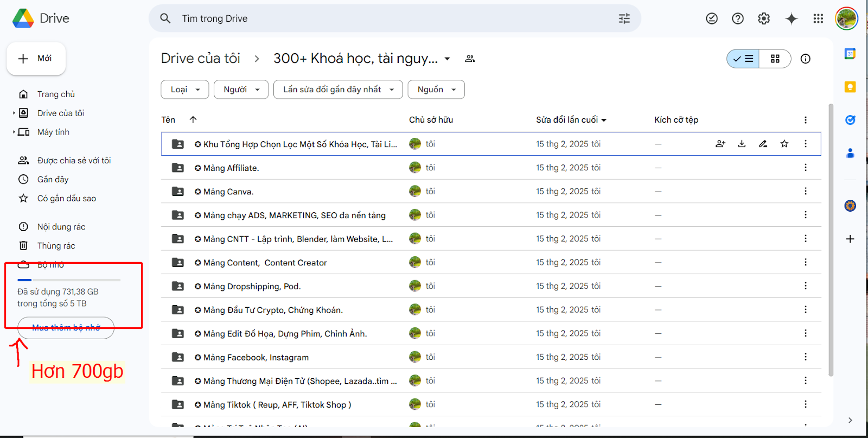This screenshot has height=438, width=868.
Task: Open more actions for Mảng Dropshipping row
Action: click(x=806, y=286)
